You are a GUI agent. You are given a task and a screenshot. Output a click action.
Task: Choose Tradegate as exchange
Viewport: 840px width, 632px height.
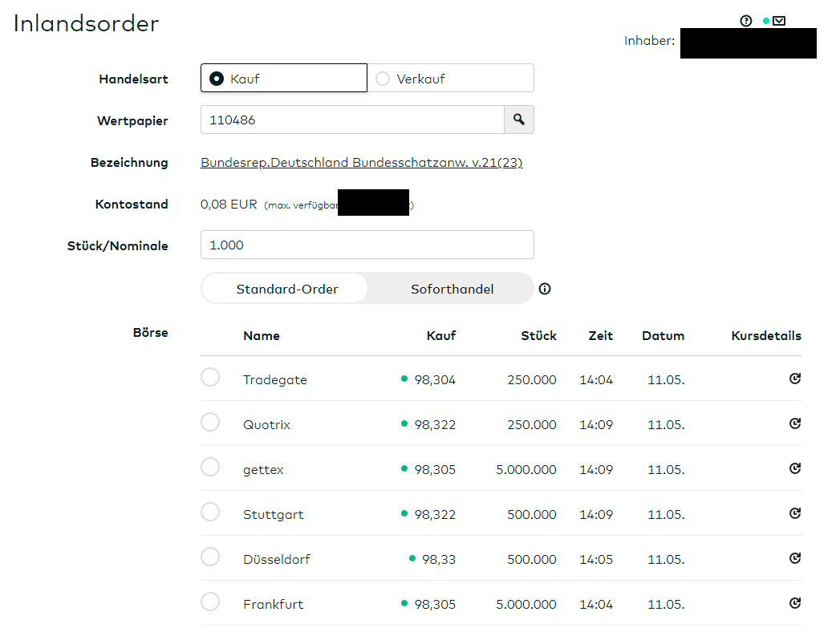[210, 377]
